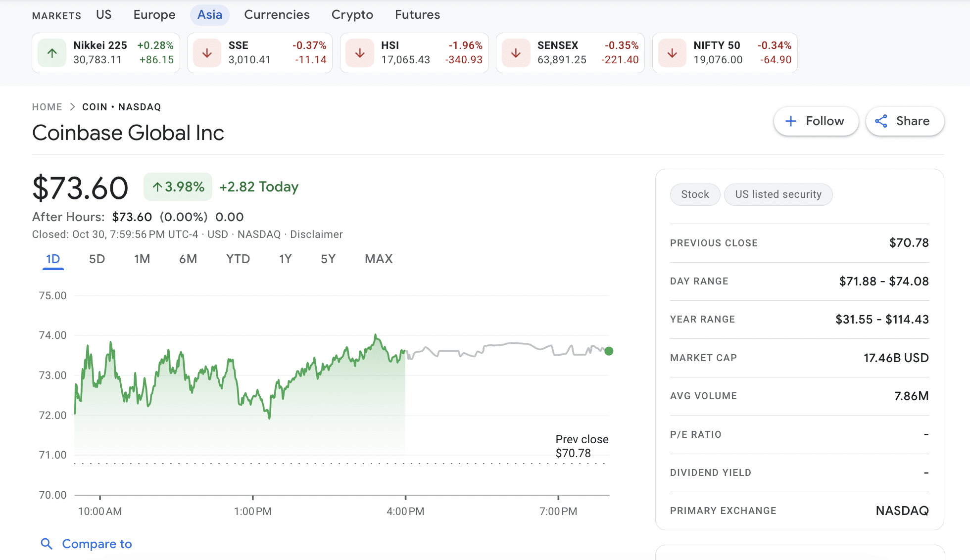The width and height of the screenshot is (970, 560).
Task: Open the SENSEX index name
Action: [x=558, y=46]
